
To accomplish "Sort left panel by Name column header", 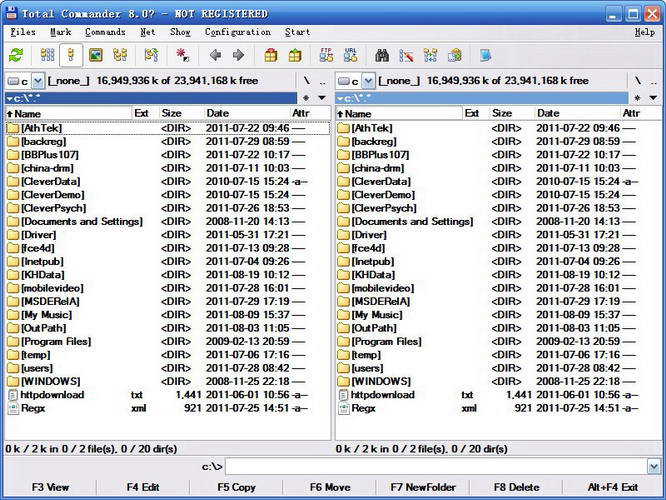I will (x=68, y=113).
